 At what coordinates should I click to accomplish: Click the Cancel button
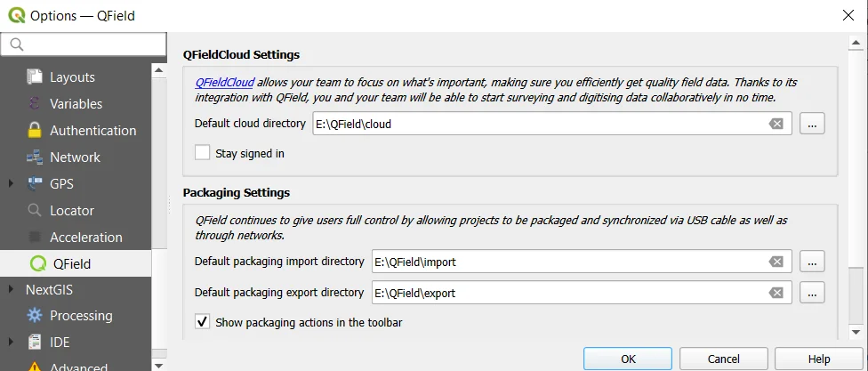coord(724,359)
